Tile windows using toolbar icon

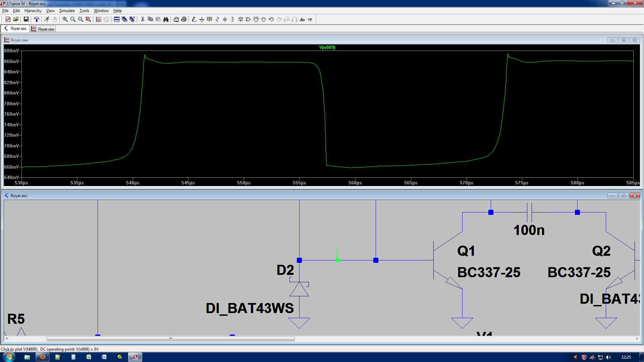click(x=117, y=19)
